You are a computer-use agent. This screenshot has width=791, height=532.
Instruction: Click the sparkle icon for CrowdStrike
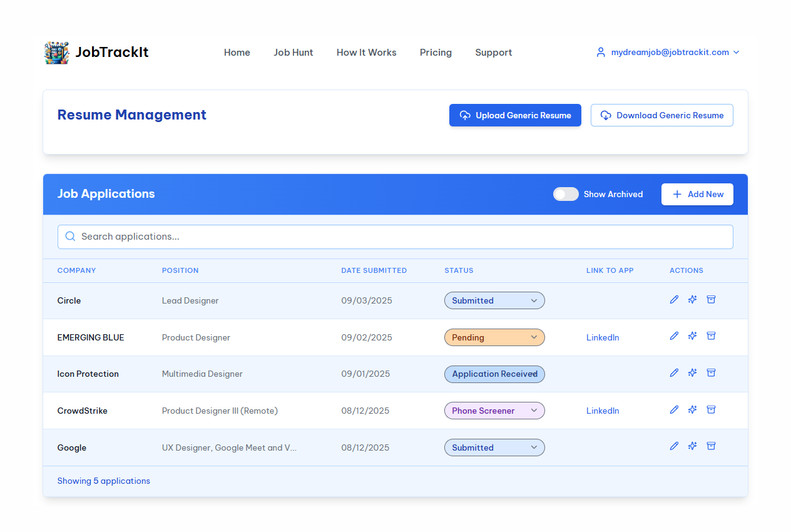[x=692, y=409]
